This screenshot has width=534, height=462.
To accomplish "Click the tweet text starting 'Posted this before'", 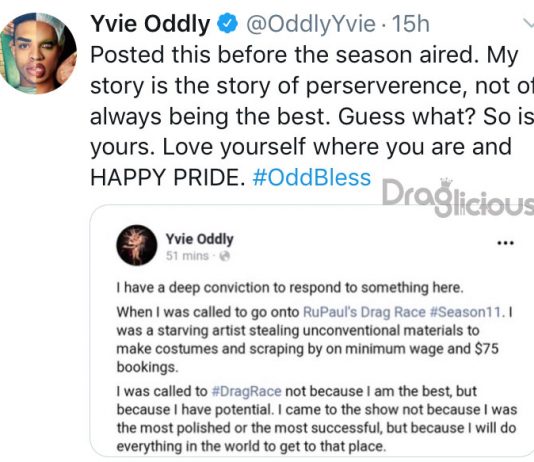I will [312, 116].
